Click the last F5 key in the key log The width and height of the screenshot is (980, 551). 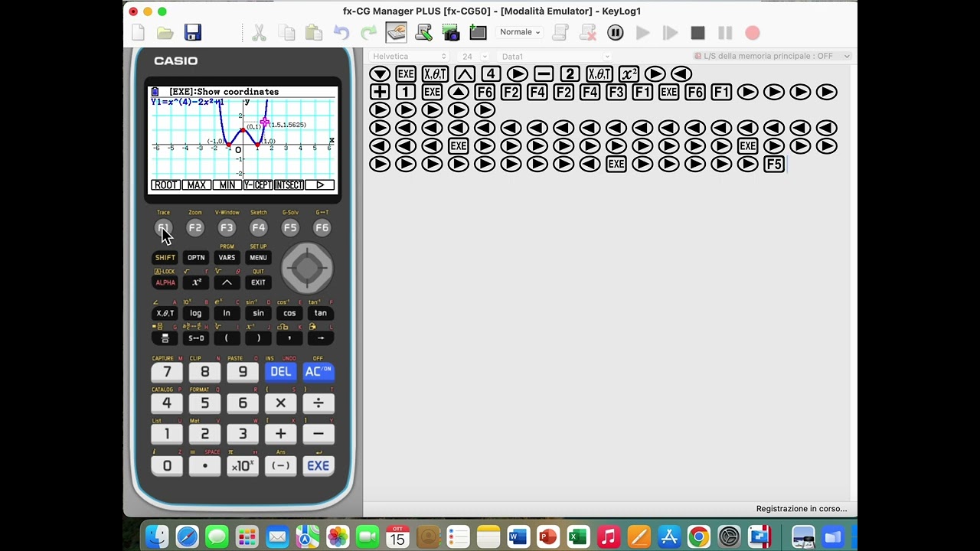[x=773, y=164]
